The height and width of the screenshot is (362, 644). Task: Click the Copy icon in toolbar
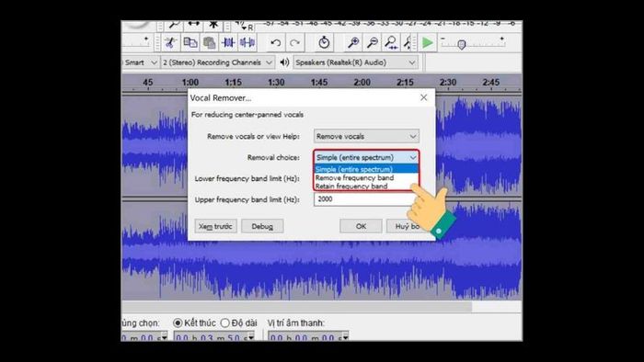[190, 42]
